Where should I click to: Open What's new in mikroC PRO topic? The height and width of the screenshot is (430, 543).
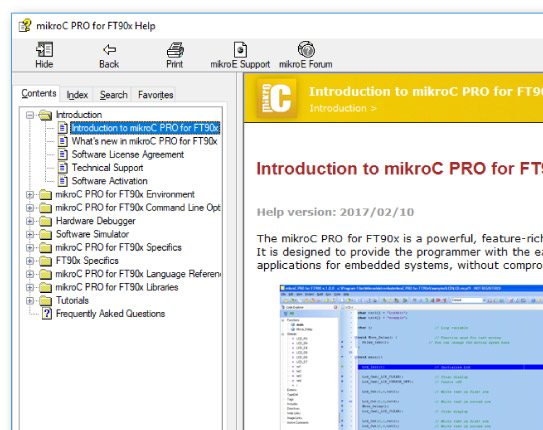click(144, 141)
